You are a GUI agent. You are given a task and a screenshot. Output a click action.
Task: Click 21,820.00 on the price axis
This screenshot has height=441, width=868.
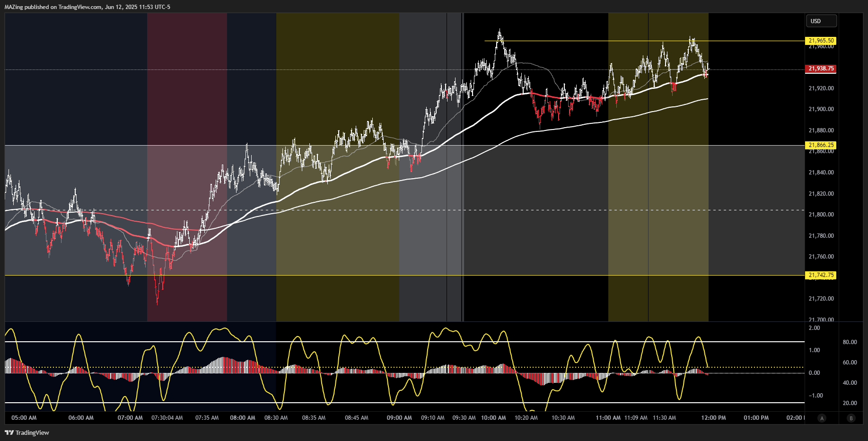point(821,194)
